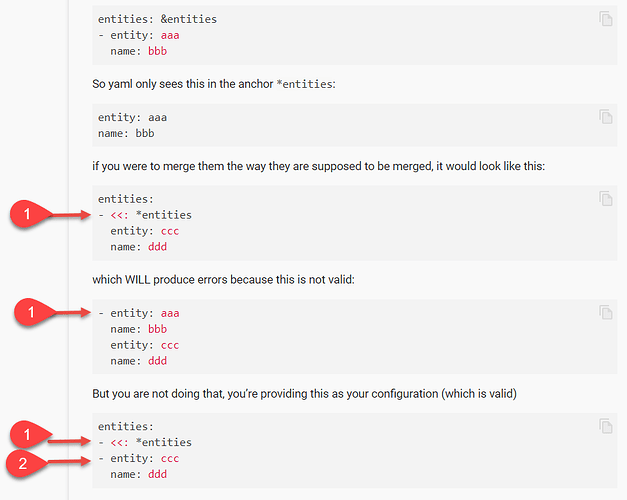The width and height of the screenshot is (627, 500).
Task: Click red marker 1 in the last code block
Action: pos(28,434)
